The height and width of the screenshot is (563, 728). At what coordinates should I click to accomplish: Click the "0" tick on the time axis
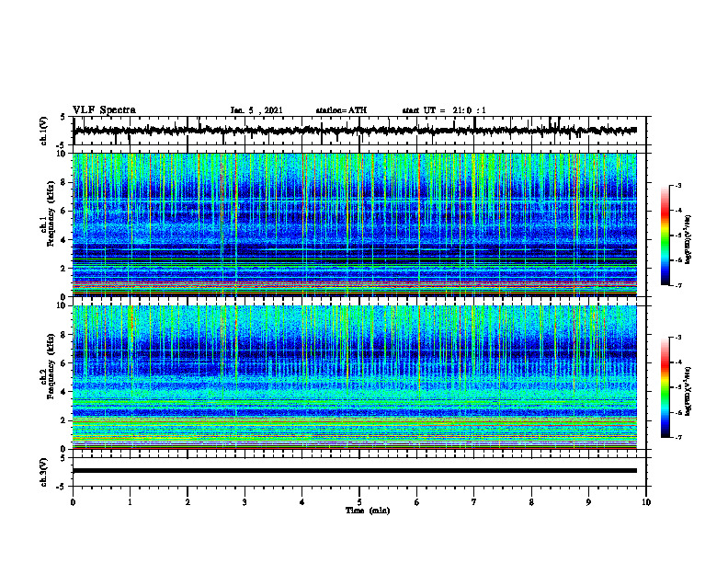coord(73,502)
